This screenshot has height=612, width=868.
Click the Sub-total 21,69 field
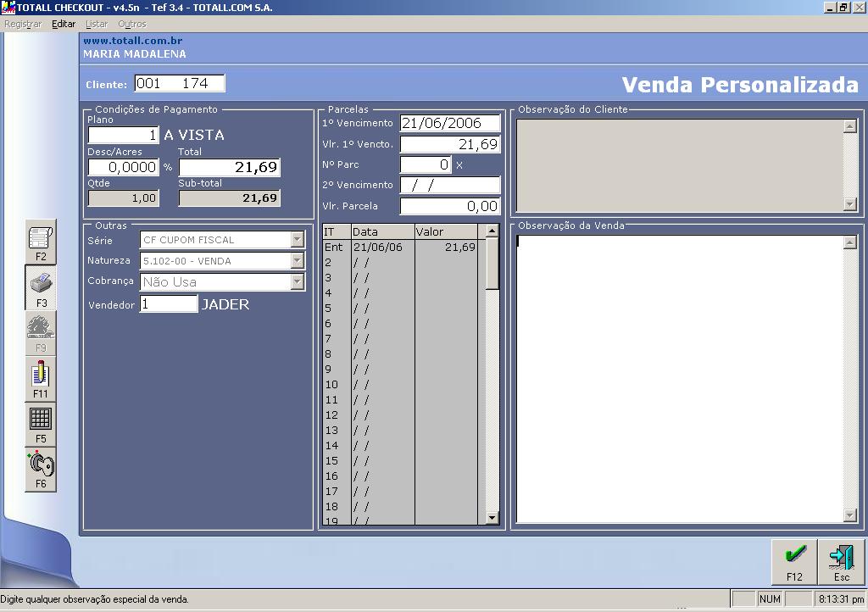tap(229, 198)
